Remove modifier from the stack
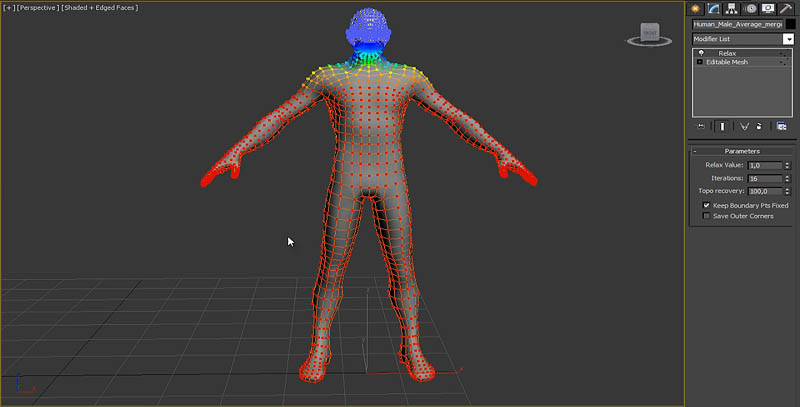The height and width of the screenshot is (407, 800). tap(760, 127)
